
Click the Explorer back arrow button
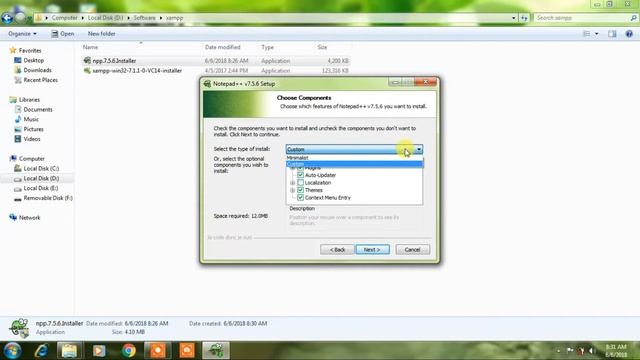[7, 18]
